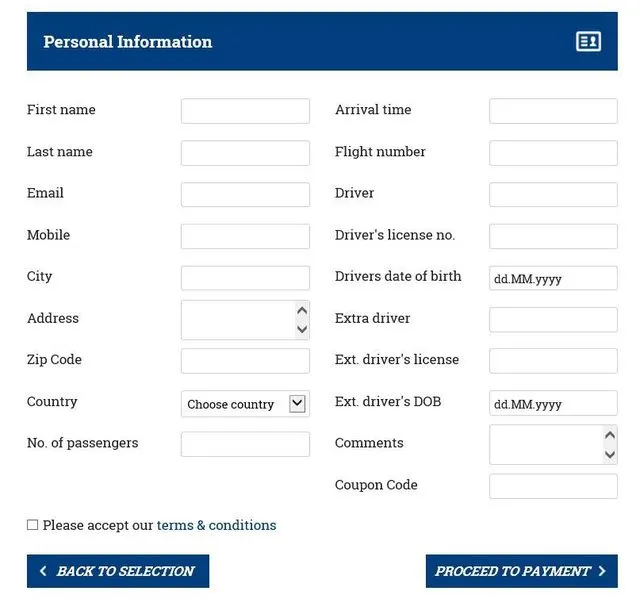Accept the terms & conditions checkbox
The width and height of the screenshot is (640, 614).
pos(33,525)
